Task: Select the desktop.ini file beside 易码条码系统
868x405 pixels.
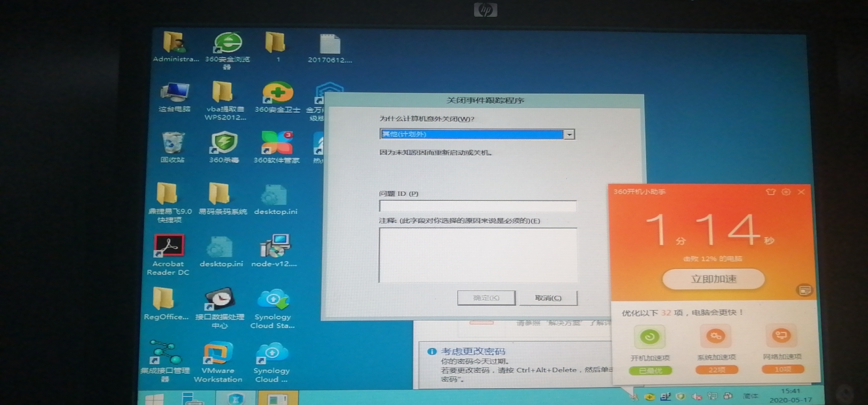Action: click(275, 200)
